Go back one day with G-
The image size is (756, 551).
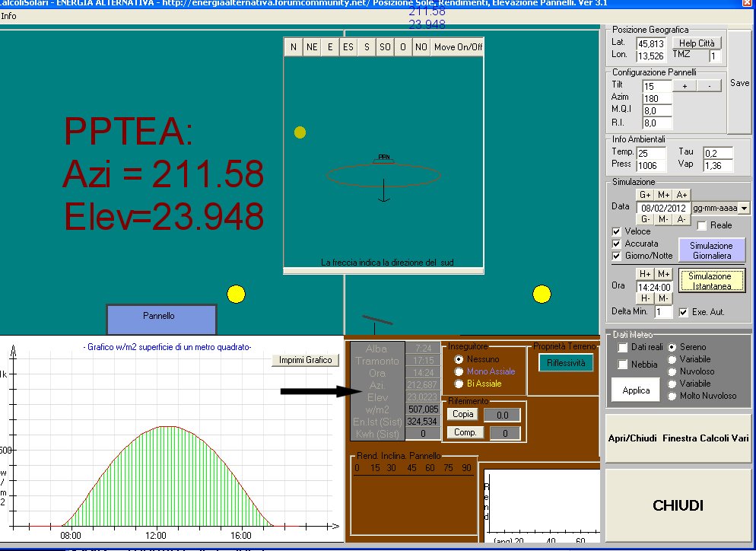(x=645, y=219)
